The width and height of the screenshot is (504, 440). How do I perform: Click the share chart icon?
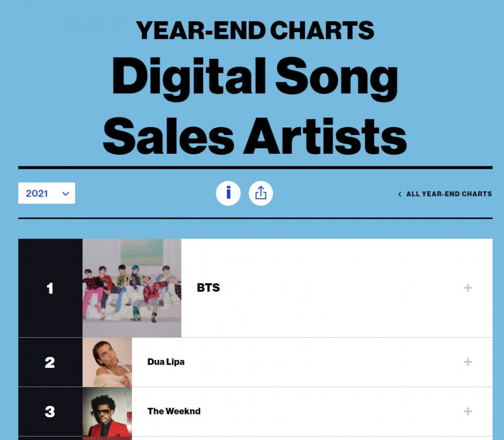pyautogui.click(x=261, y=193)
